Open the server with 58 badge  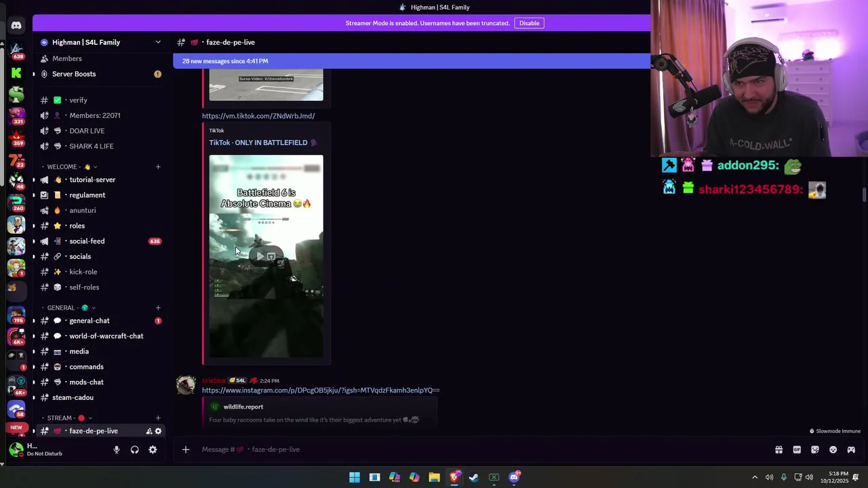[16, 409]
